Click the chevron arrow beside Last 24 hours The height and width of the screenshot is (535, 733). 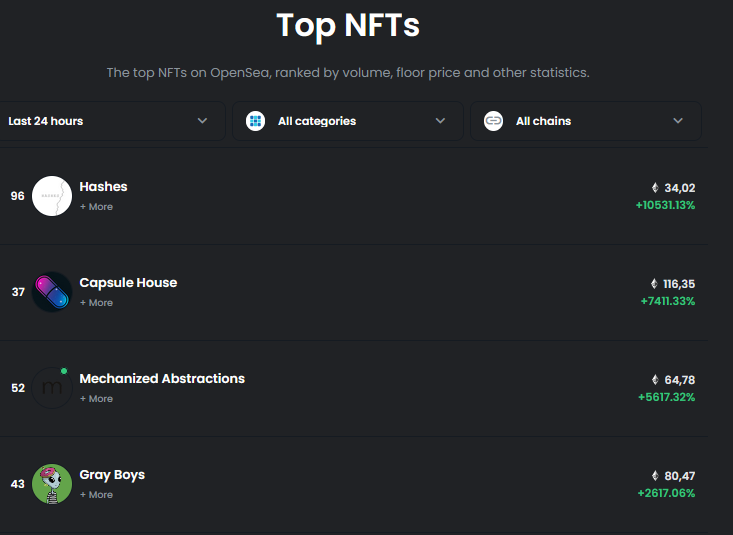click(x=202, y=121)
